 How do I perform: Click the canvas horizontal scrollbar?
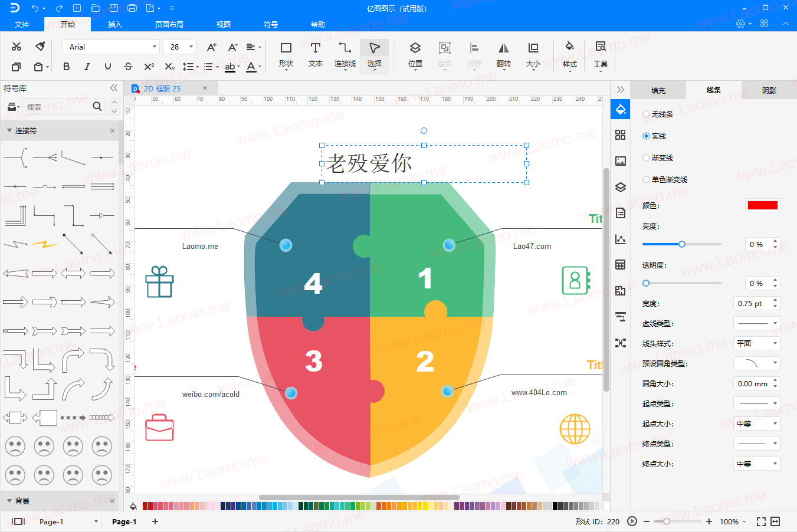359,497
